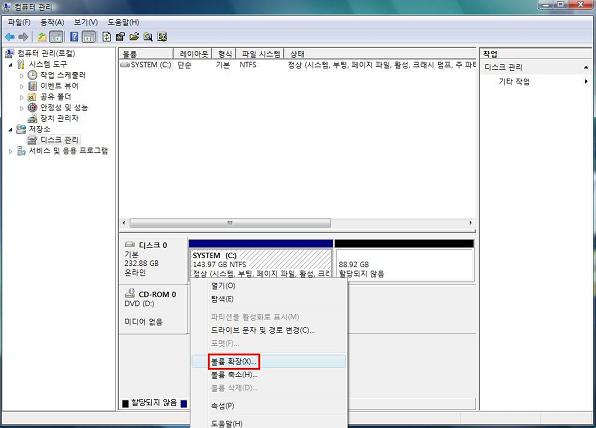Toggle the Show/Hide Console Tree toolbar icon
The height and width of the screenshot is (428, 596).
(x=56, y=37)
